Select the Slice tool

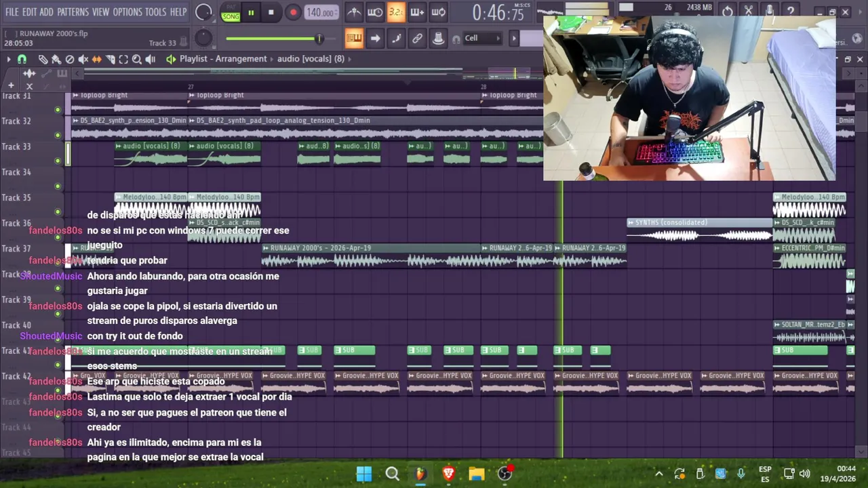click(110, 60)
